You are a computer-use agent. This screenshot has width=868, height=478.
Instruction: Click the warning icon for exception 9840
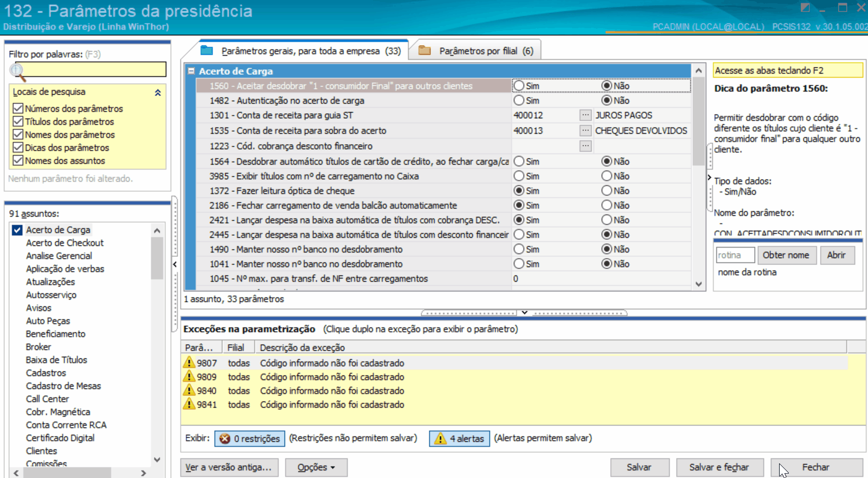click(189, 390)
